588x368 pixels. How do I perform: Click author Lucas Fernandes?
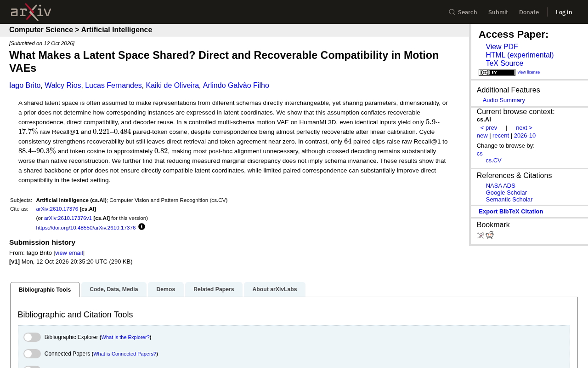tap(113, 86)
